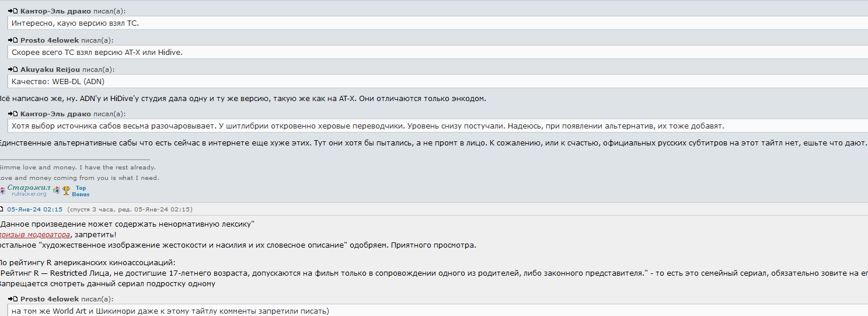Click the gold trophy icon in signature
868x316 pixels.
[x=66, y=190]
